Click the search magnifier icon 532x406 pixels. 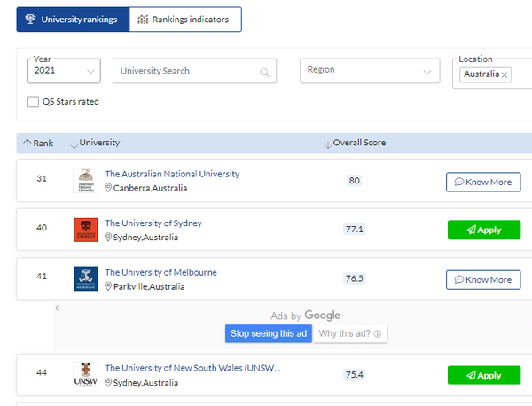coord(264,72)
